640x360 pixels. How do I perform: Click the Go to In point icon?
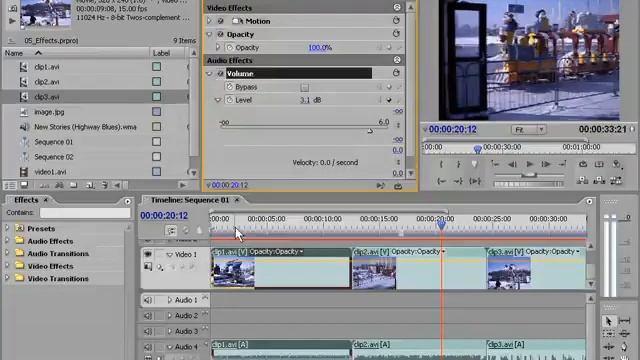coord(441,181)
